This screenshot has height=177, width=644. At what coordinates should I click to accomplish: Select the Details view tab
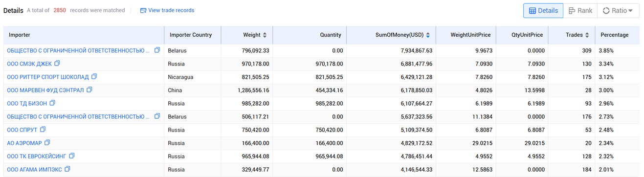click(543, 11)
